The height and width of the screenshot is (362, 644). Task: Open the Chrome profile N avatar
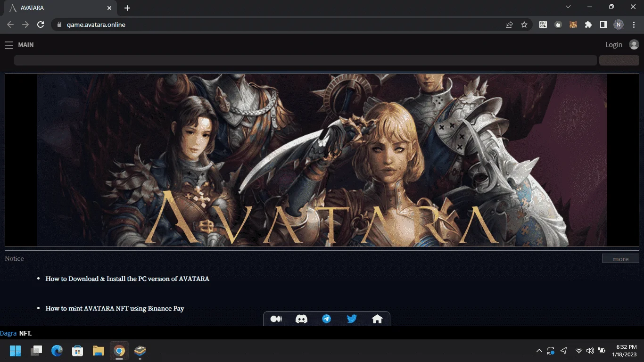(x=618, y=25)
